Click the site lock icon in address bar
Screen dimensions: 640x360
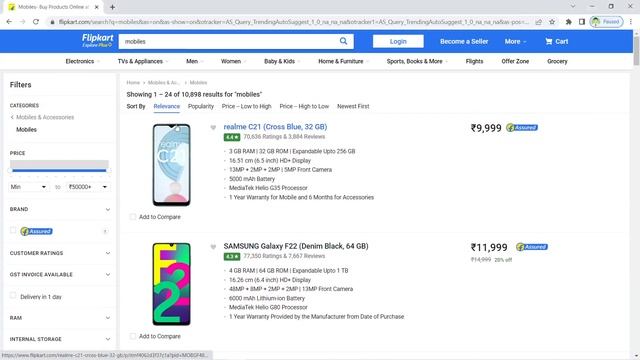tap(52, 22)
